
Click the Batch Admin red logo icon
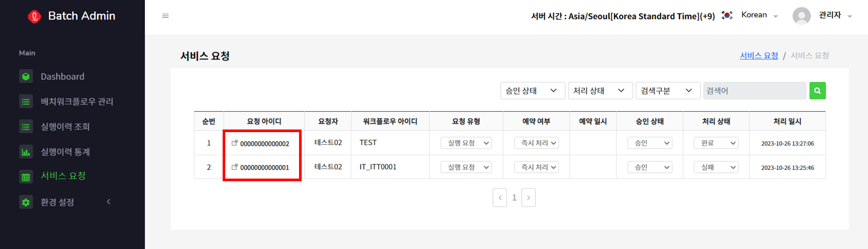[34, 16]
